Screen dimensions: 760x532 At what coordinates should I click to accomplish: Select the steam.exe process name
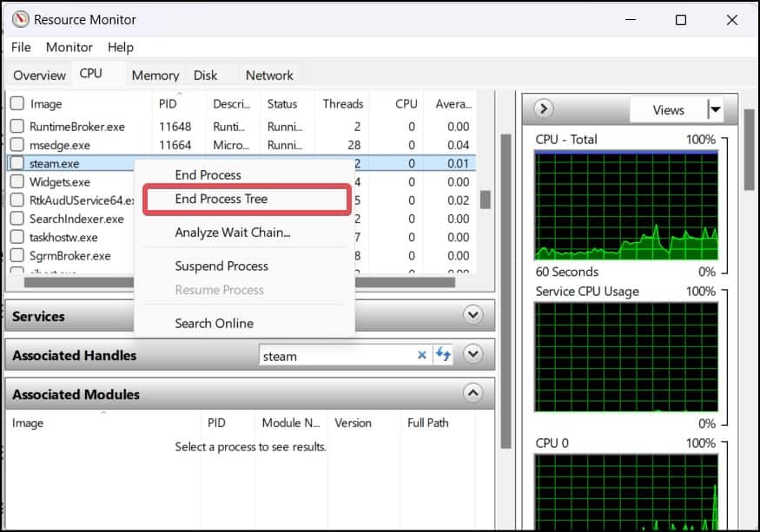(x=54, y=164)
